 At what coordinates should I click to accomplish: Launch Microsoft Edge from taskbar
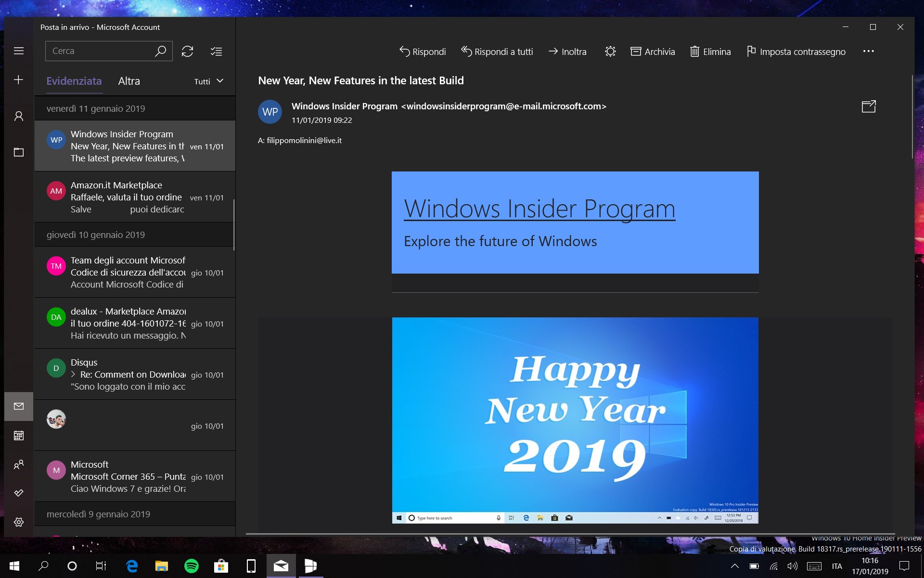132,566
